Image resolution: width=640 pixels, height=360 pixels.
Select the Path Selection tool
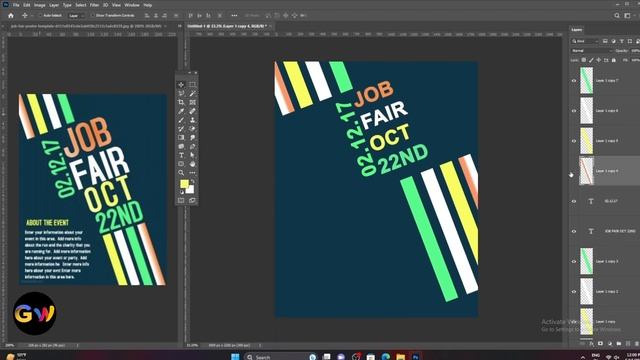pyautogui.click(x=192, y=155)
